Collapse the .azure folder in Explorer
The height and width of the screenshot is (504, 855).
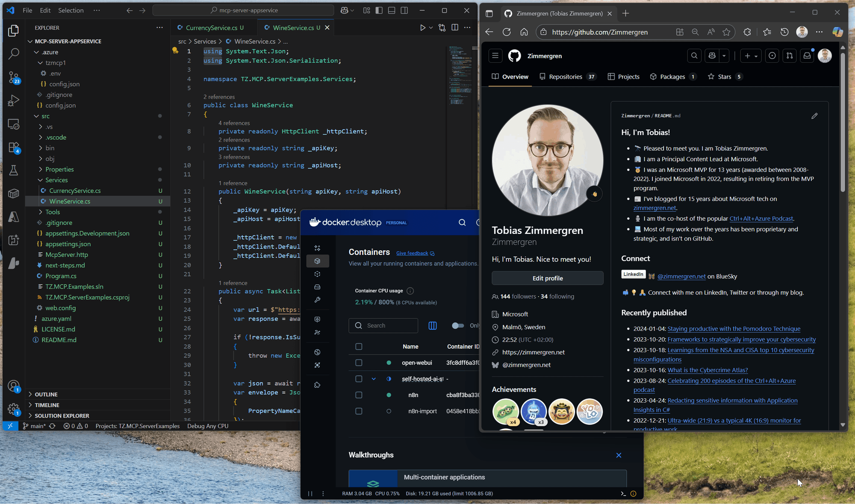click(36, 52)
